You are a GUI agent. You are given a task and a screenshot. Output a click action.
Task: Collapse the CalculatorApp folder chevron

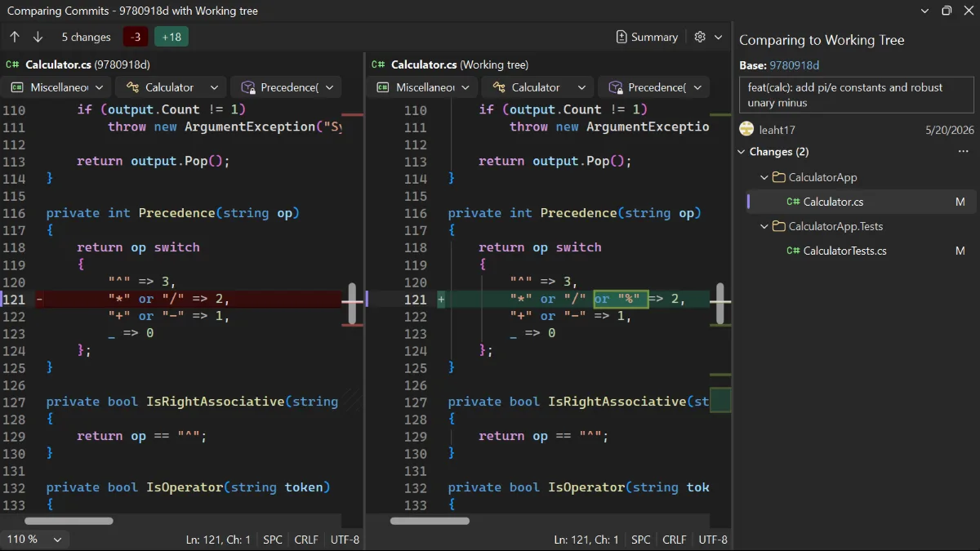tap(764, 177)
